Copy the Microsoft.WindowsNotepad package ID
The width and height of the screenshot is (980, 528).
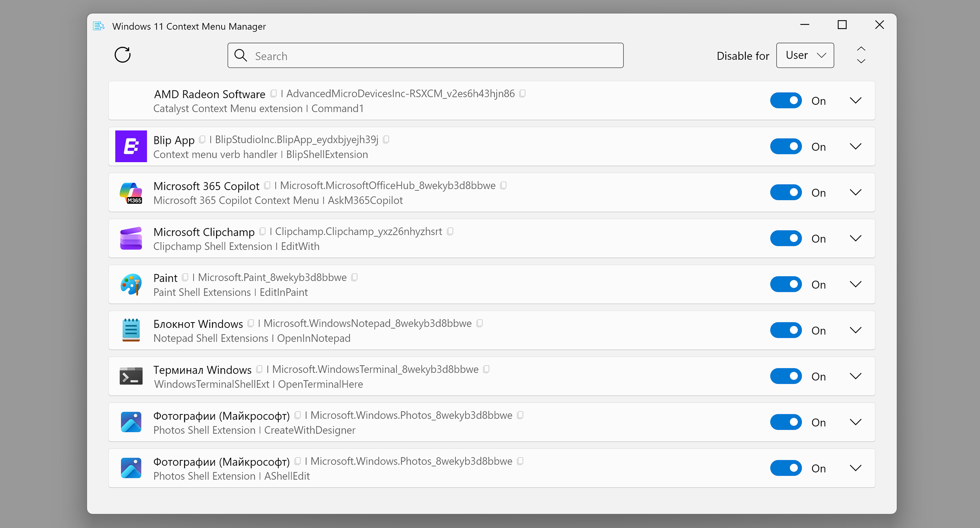point(480,323)
